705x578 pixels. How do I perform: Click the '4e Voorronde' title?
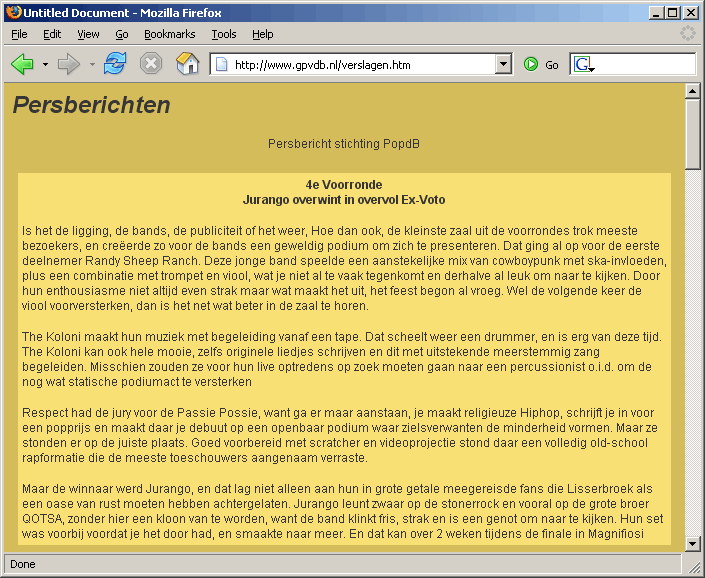(344, 185)
